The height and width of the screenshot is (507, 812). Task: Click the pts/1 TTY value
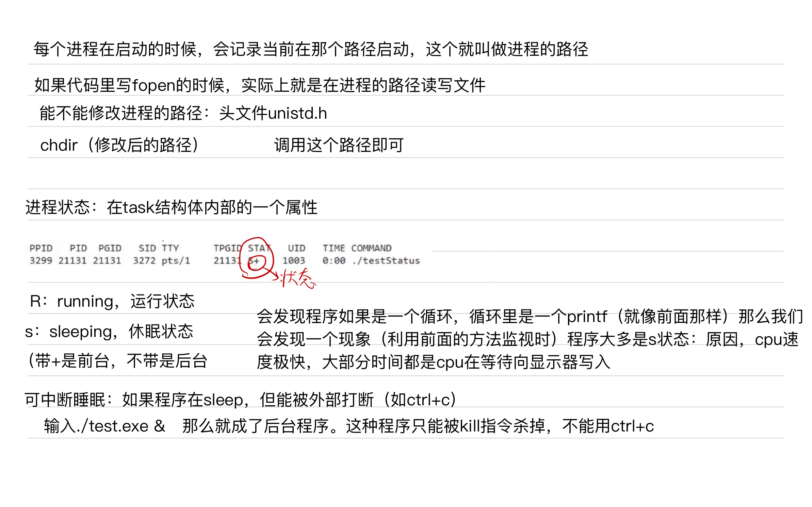[x=176, y=261]
